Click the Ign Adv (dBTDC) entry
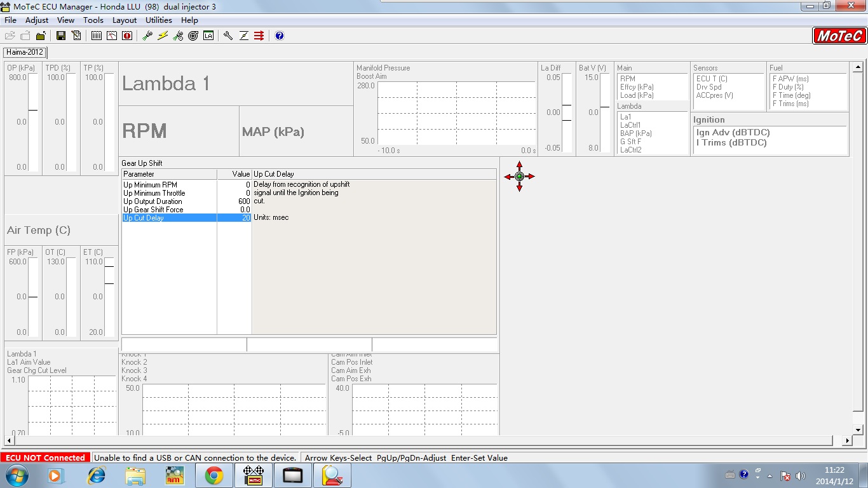 733,132
